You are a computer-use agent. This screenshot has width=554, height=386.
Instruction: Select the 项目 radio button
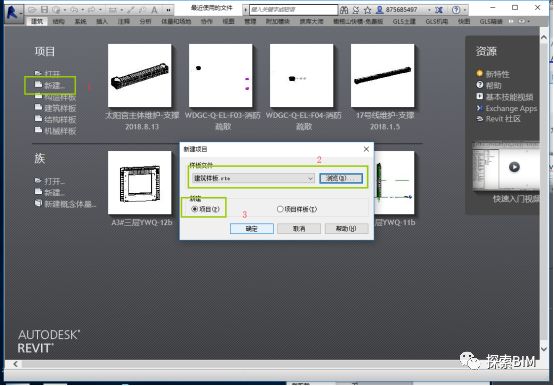tap(205, 209)
